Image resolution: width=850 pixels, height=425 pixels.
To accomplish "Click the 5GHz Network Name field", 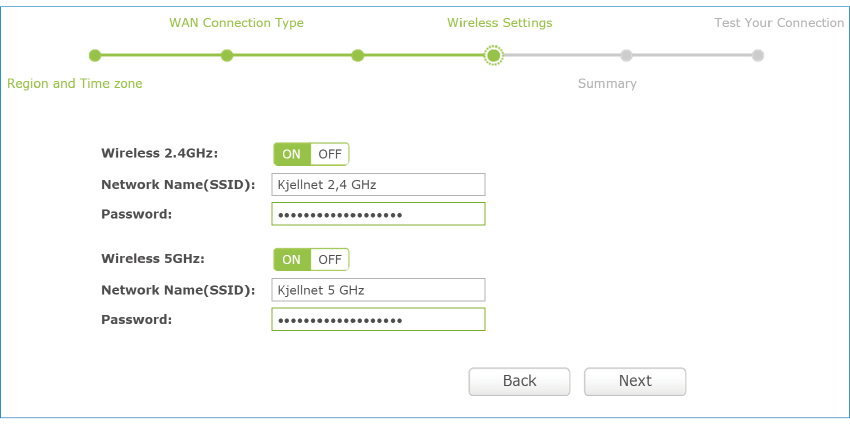I will 378,290.
